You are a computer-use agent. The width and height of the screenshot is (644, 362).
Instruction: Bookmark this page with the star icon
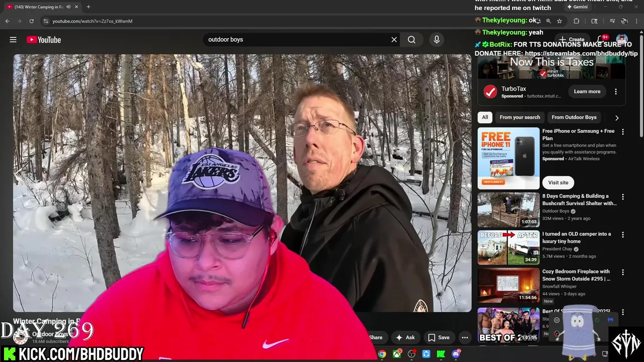pos(559,21)
